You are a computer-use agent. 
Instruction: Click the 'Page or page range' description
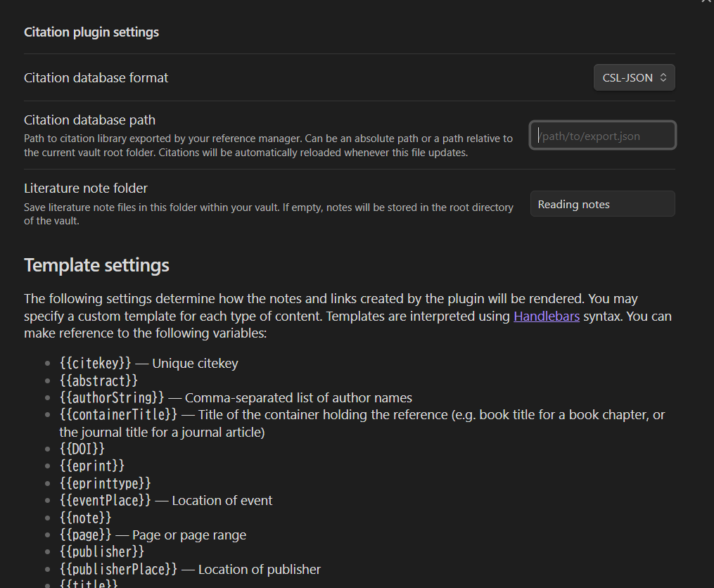189,535
